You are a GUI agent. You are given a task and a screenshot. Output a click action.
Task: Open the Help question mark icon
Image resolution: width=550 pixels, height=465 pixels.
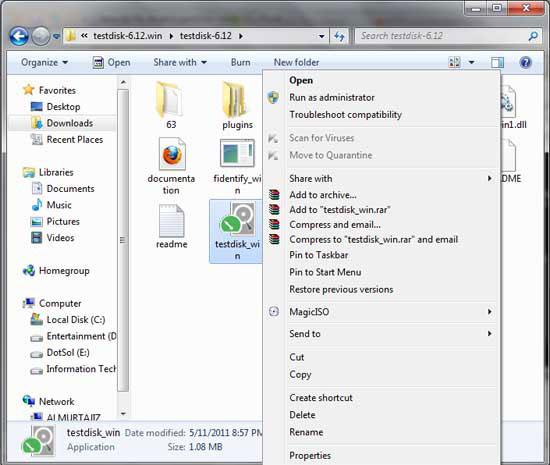pyautogui.click(x=525, y=62)
